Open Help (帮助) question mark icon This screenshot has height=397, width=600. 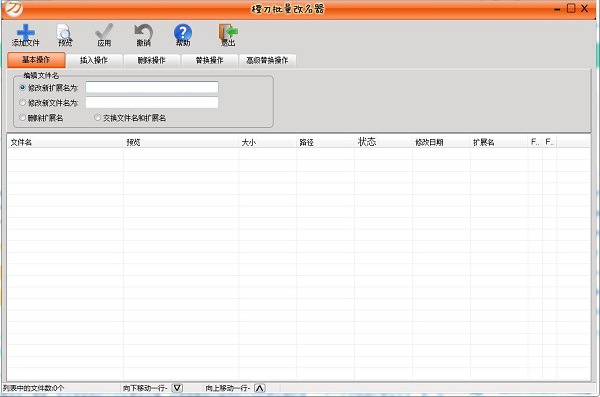(183, 35)
